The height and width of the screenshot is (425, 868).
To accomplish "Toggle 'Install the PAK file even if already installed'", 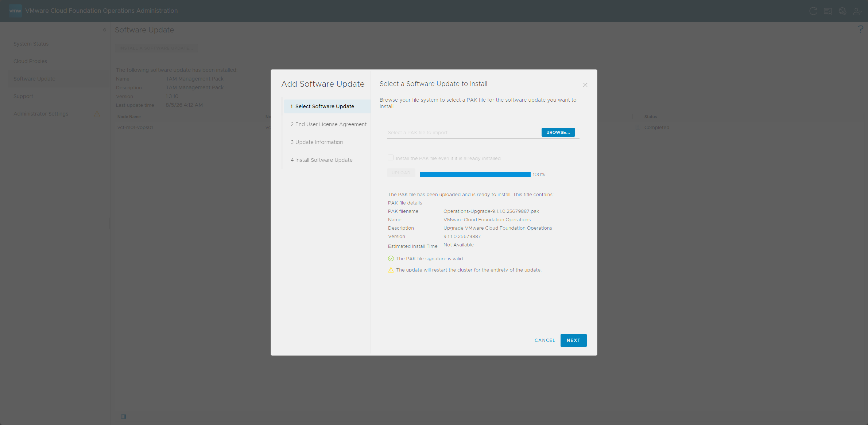I will point(390,157).
